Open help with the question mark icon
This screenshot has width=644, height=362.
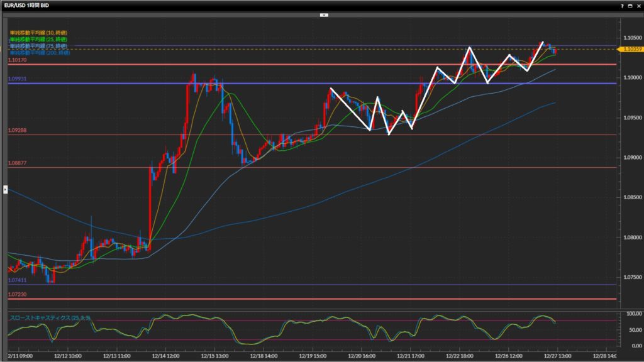pos(622,5)
